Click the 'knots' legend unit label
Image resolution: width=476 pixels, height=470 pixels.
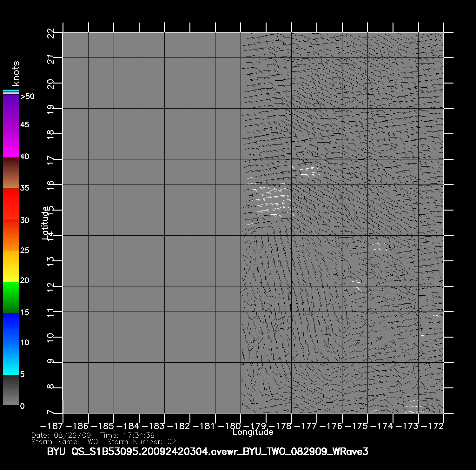[x=16, y=74]
